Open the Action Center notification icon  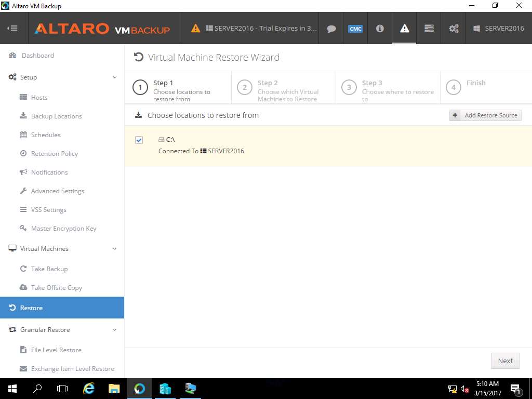pyautogui.click(x=515, y=390)
